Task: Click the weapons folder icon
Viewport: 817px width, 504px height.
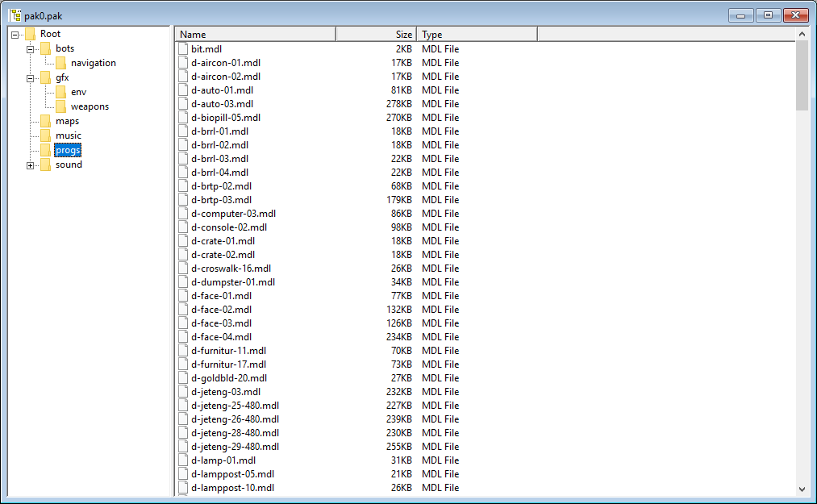Action: [x=60, y=106]
